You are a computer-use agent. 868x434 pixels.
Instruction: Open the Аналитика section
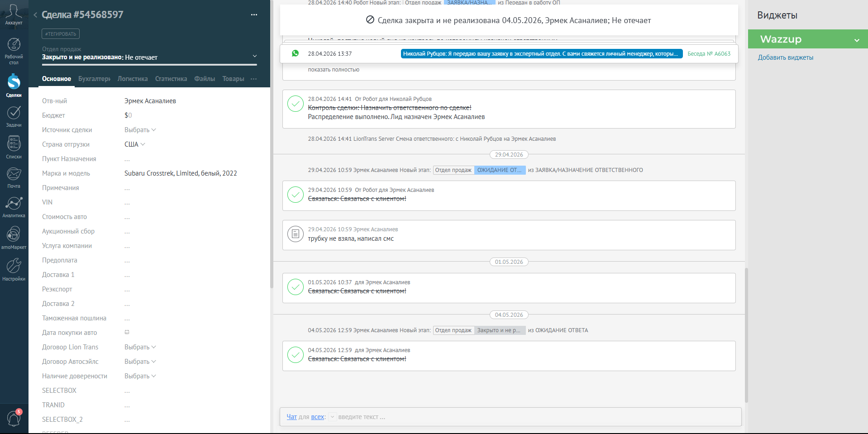[14, 207]
